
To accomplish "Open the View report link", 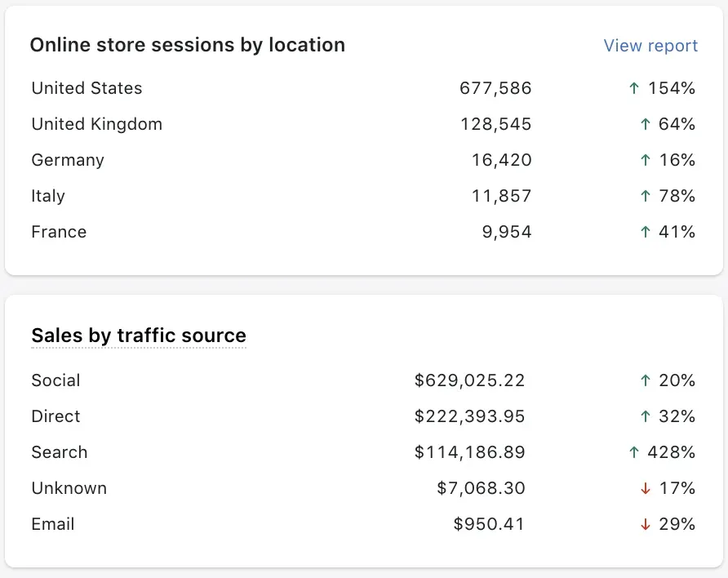I will [650, 46].
